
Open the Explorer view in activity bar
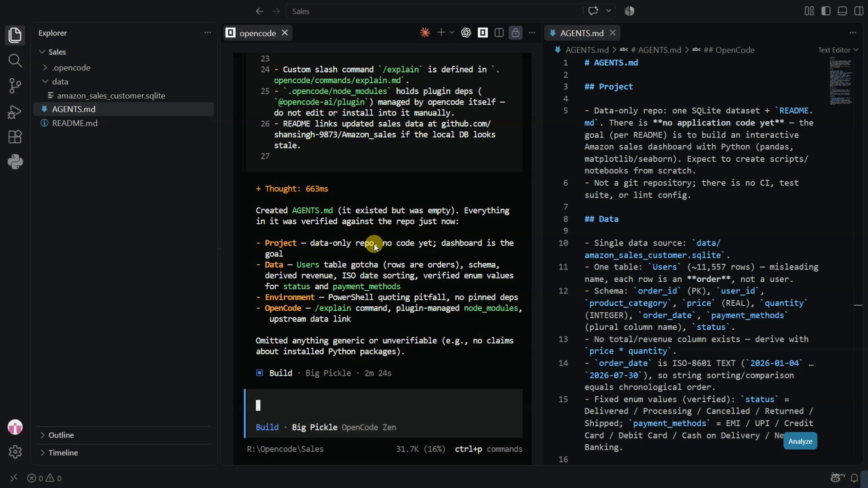point(15,35)
